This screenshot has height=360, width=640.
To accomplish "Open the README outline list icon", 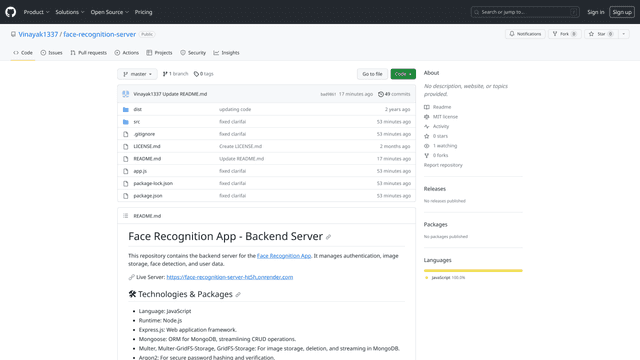I will tap(126, 216).
